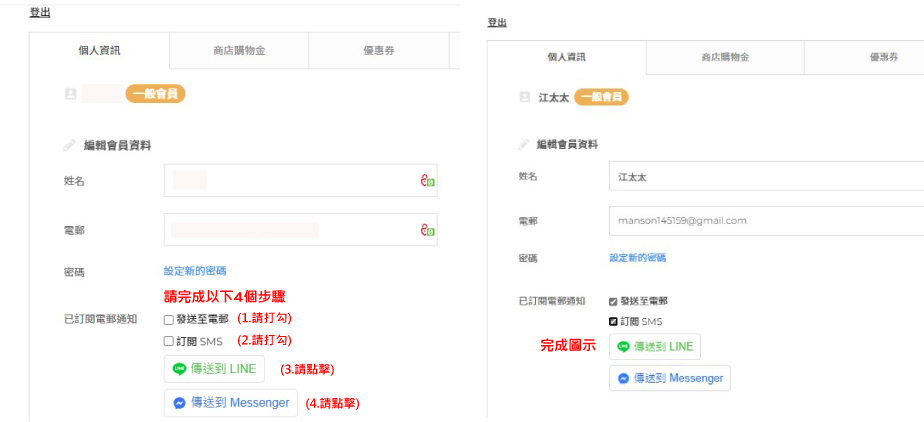Click pencil icon beside 編輯會員資料 in left panel
The width and height of the screenshot is (924, 422).
tap(70, 146)
